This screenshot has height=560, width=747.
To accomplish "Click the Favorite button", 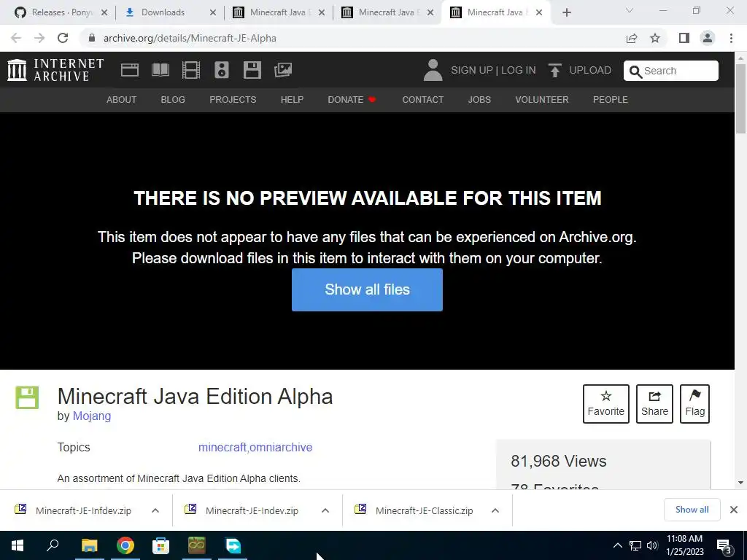I will (x=606, y=404).
